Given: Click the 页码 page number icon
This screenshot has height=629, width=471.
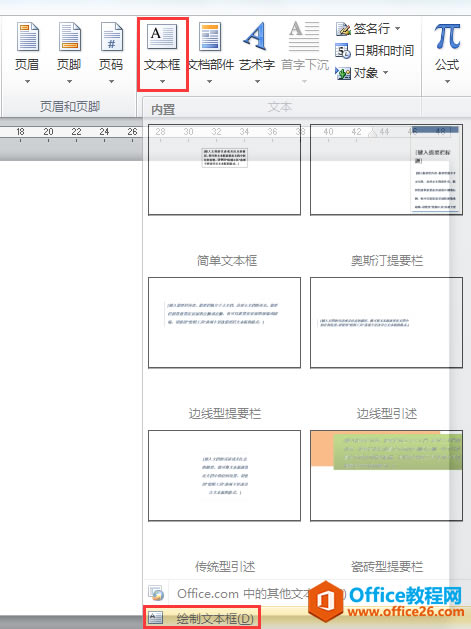Looking at the screenshot, I should [112, 37].
